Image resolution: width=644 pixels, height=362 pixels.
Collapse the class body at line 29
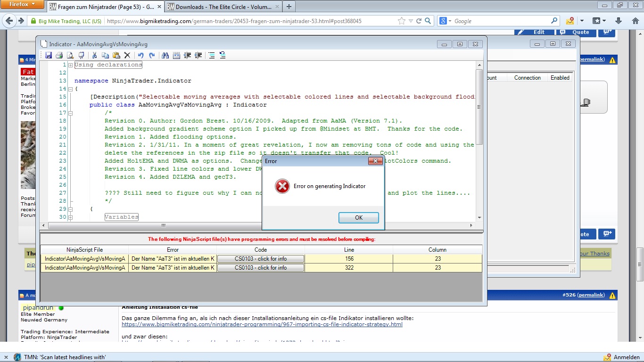70,209
